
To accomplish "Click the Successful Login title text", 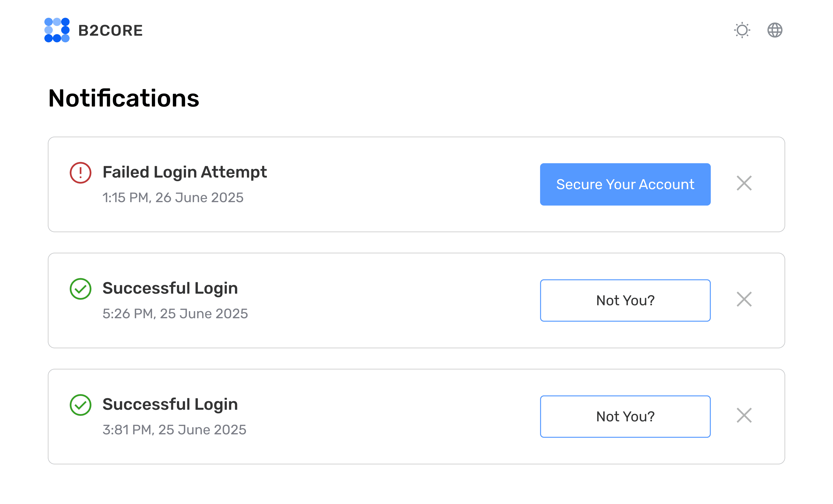I will (x=170, y=288).
